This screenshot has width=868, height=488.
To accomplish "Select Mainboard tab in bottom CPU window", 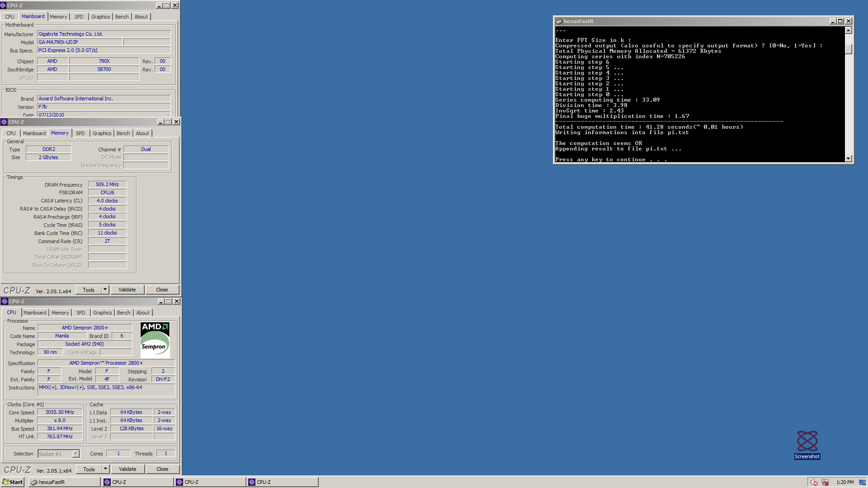I will [35, 313].
